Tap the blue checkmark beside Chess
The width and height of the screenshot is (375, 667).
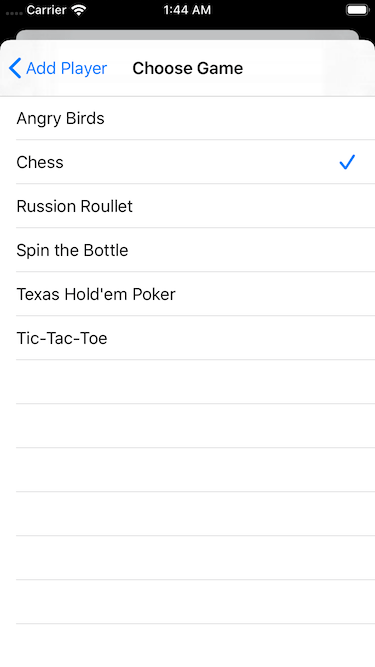[x=347, y=162]
